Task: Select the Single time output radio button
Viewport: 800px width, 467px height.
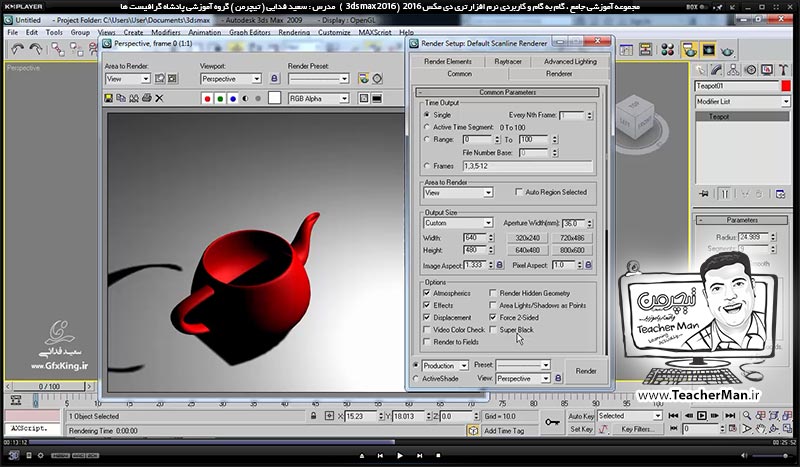Action: coord(427,115)
